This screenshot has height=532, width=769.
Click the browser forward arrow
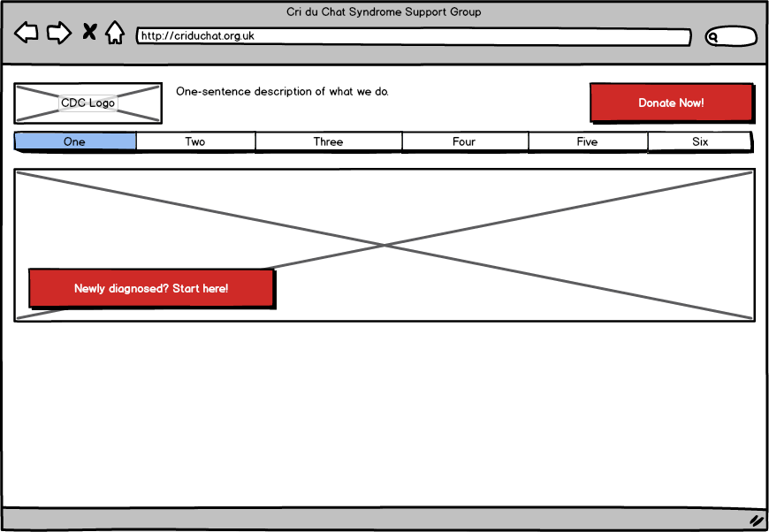point(58,34)
